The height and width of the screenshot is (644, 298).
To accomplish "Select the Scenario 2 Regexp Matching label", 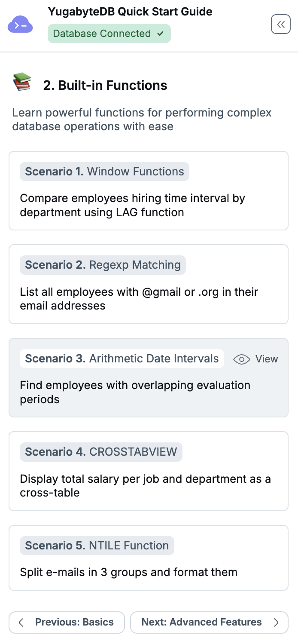I will point(103,265).
